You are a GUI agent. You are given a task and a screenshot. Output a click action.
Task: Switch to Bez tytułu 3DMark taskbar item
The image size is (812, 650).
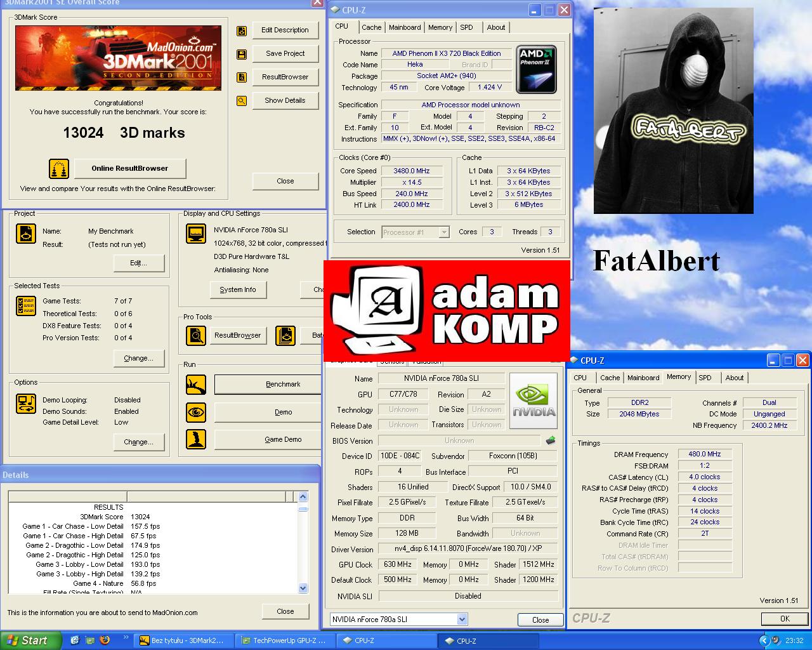(x=182, y=640)
